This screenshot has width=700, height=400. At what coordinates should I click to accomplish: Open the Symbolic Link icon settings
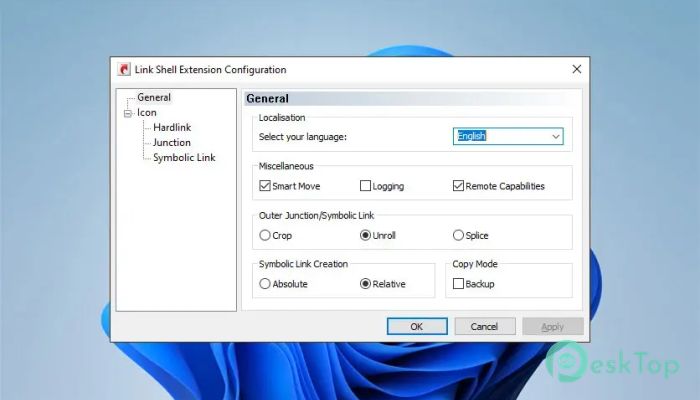pos(184,158)
